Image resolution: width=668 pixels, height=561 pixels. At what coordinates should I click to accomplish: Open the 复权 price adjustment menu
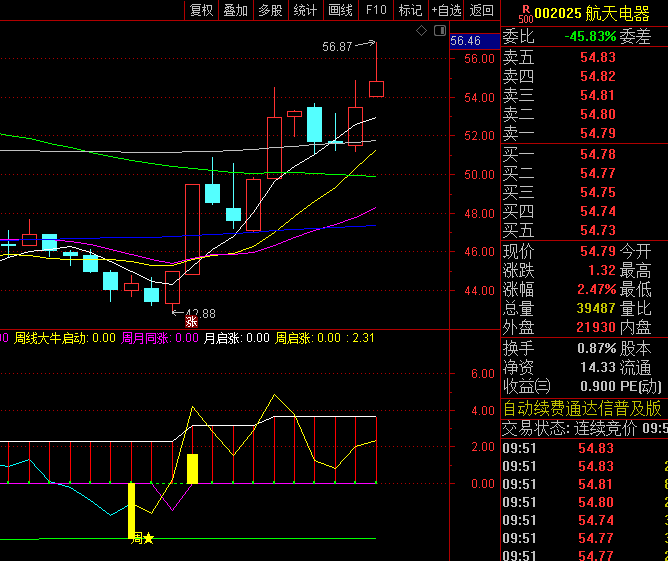click(201, 10)
